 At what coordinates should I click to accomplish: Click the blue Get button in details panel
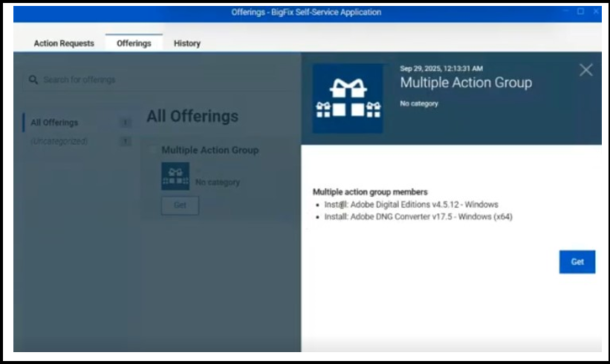tap(577, 261)
